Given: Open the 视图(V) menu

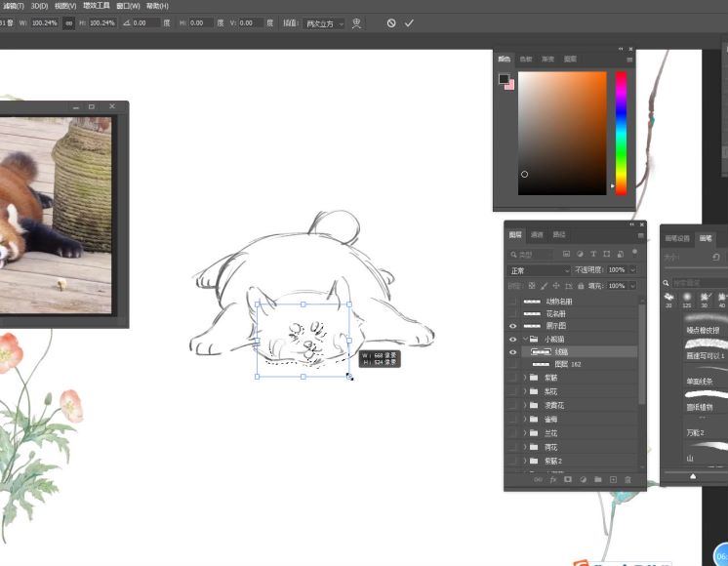Looking at the screenshot, I should (65, 6).
